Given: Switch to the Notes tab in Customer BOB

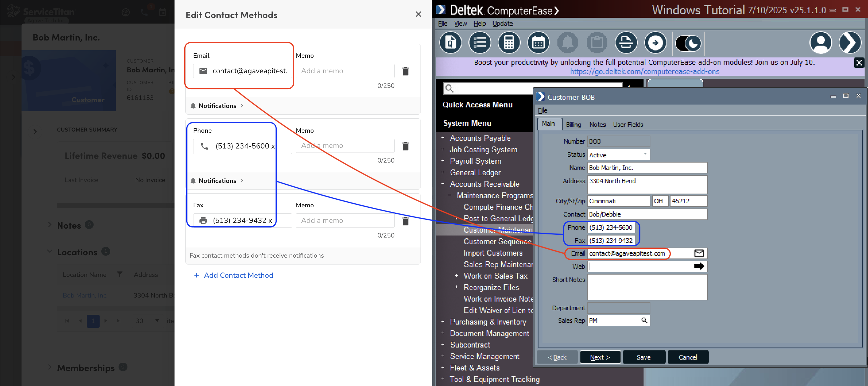Looking at the screenshot, I should click(x=597, y=125).
